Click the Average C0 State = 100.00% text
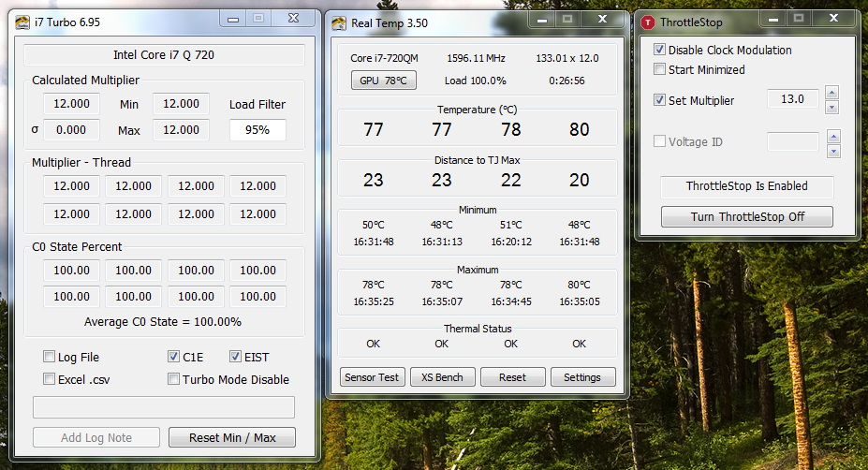 tap(163, 322)
